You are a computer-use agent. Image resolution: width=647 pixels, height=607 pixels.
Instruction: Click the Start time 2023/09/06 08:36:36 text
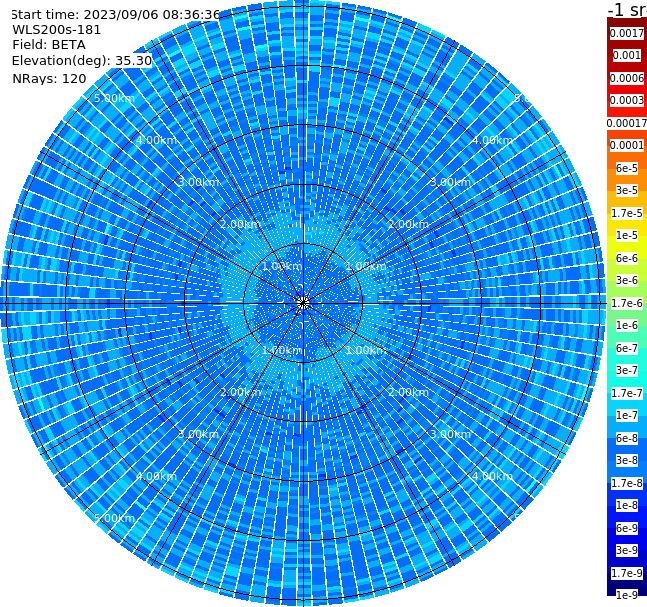115,14
